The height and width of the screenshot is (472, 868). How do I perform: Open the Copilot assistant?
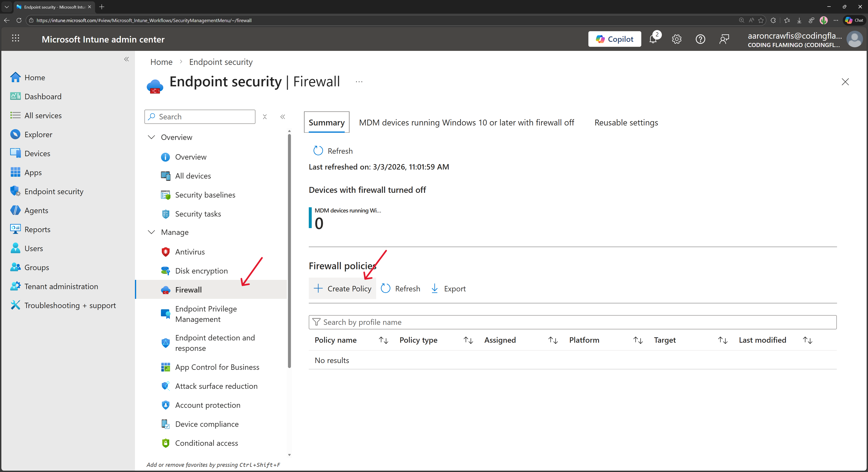pyautogui.click(x=615, y=39)
